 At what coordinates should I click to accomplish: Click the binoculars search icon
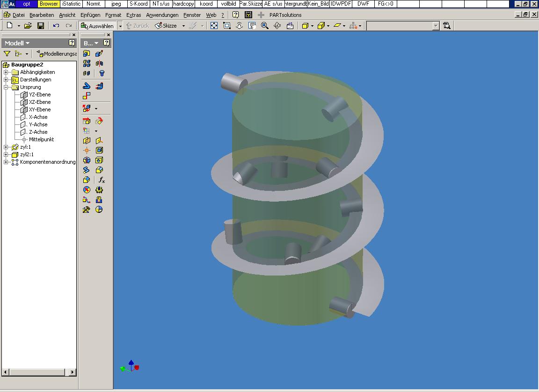[446, 25]
